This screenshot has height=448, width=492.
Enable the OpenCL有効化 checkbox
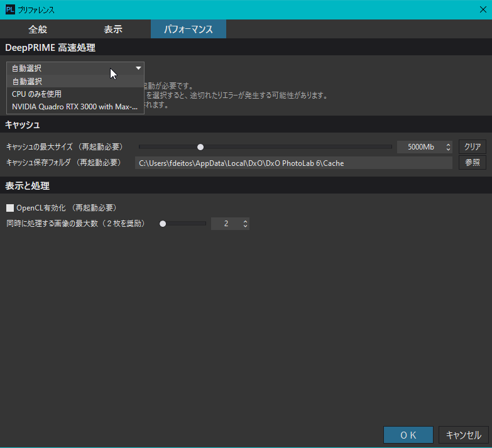[10, 208]
